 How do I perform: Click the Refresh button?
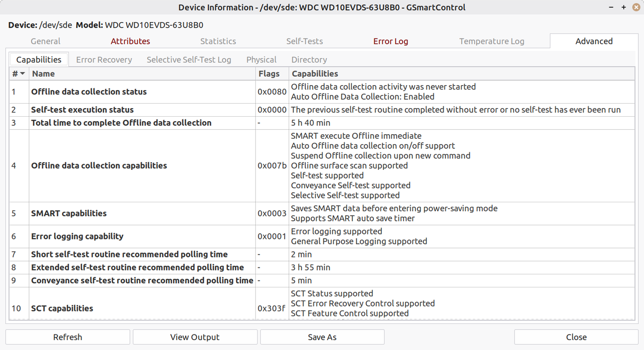pyautogui.click(x=68, y=337)
